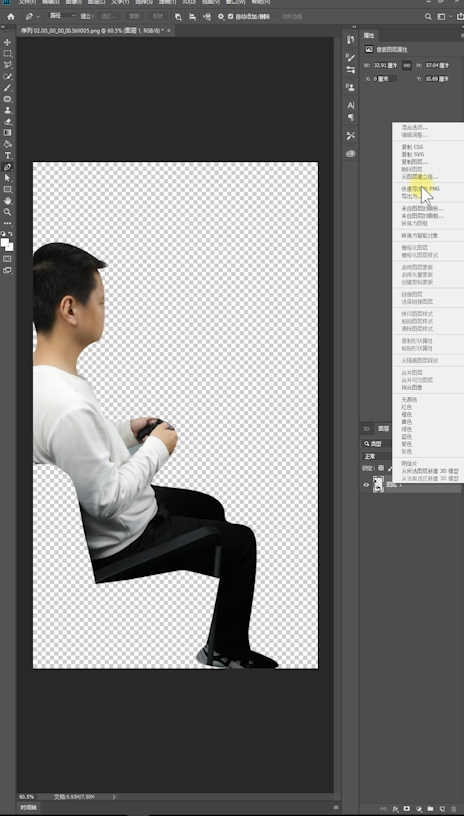464x816 pixels.
Task: Click the 选区 make selection button
Action: (x=109, y=17)
